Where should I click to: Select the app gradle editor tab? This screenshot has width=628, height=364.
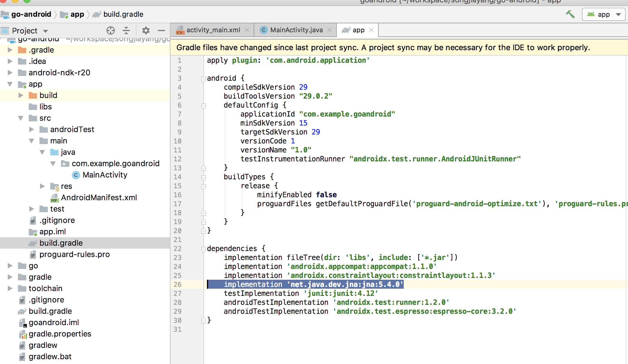point(358,30)
